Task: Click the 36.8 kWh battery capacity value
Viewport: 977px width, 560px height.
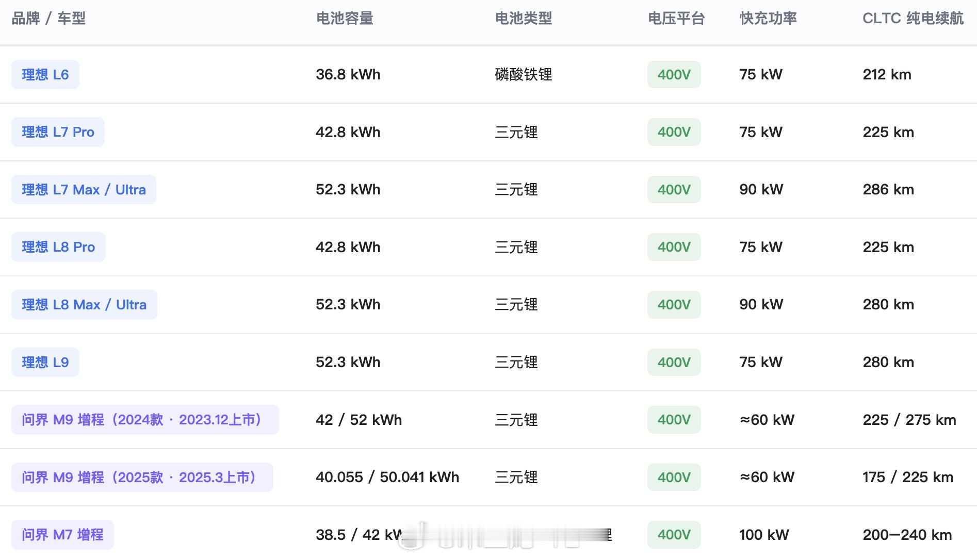Action: pos(348,75)
